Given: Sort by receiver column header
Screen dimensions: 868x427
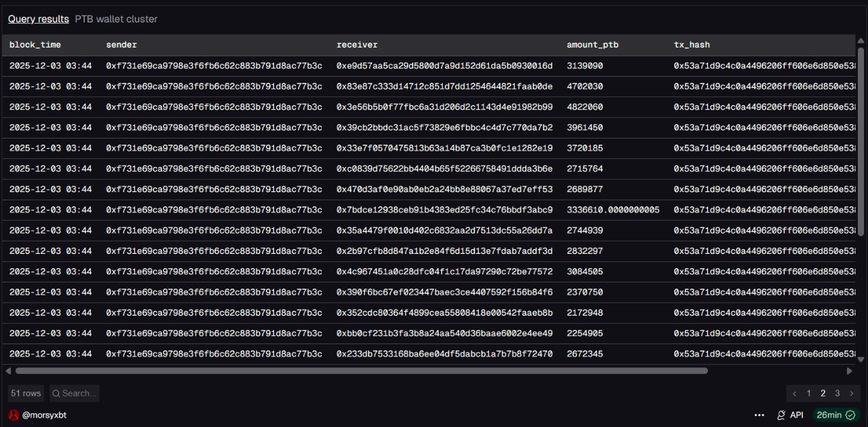Looking at the screenshot, I should (357, 45).
